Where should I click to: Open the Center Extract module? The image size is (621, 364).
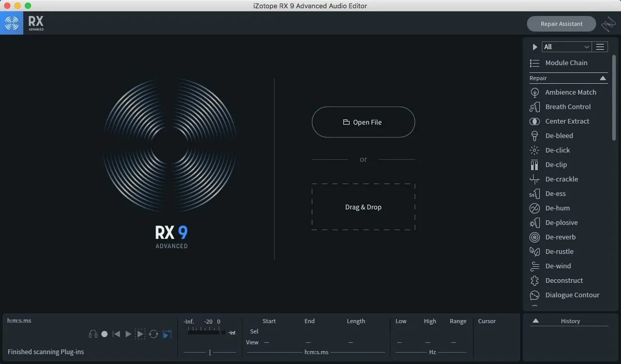[567, 122]
